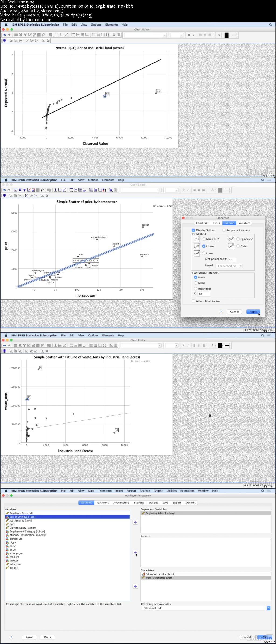The image size is (276, 644).
Task: Open Properties dialog help question mark
Action: click(x=221, y=312)
